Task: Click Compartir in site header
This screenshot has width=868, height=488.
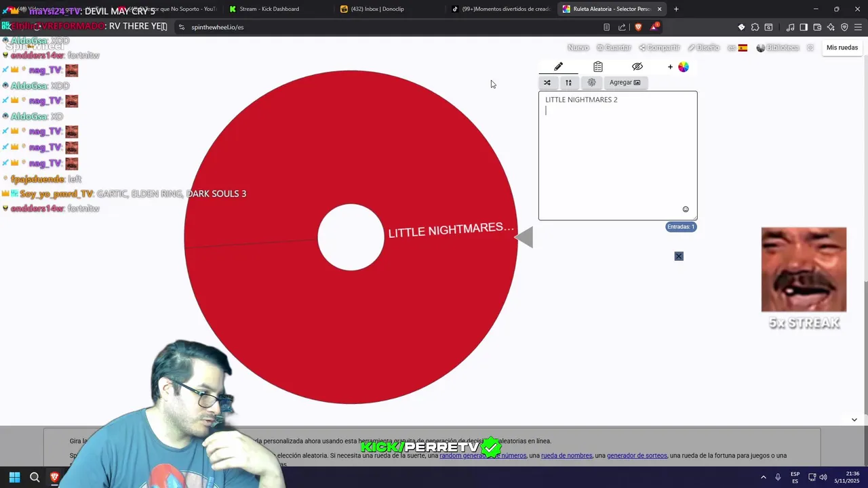Action: tap(659, 47)
